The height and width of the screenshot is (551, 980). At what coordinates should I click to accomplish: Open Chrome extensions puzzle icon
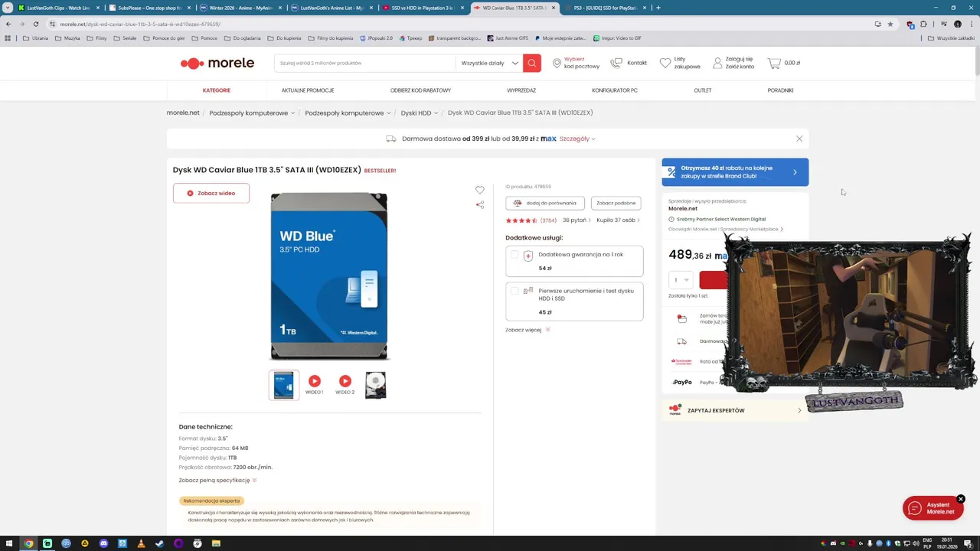pyautogui.click(x=924, y=24)
